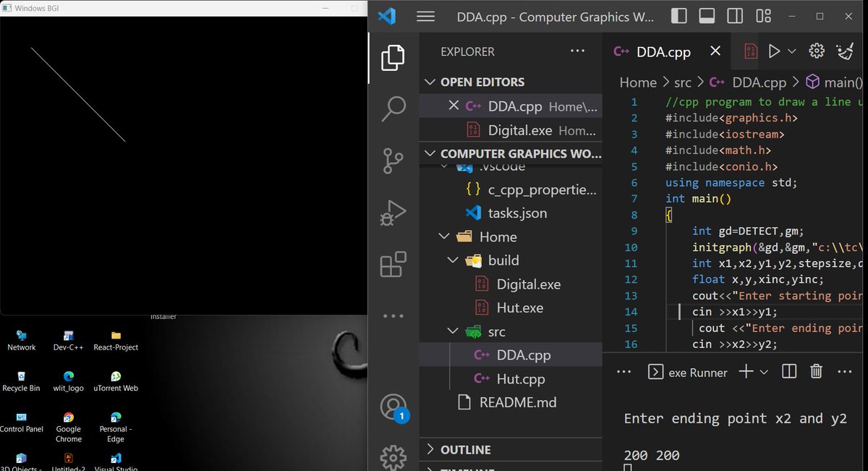Open Dev-C++ desktop shortcut
Screen dimensions: 868x471
68,340
